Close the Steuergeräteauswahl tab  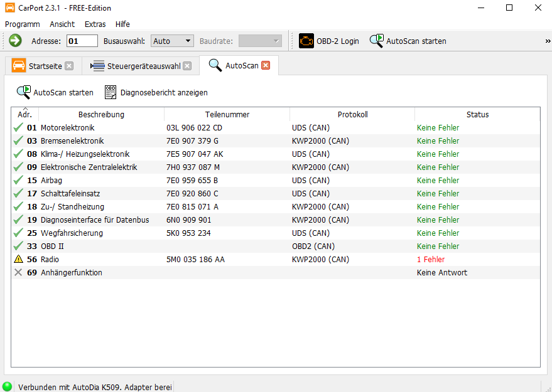[187, 66]
